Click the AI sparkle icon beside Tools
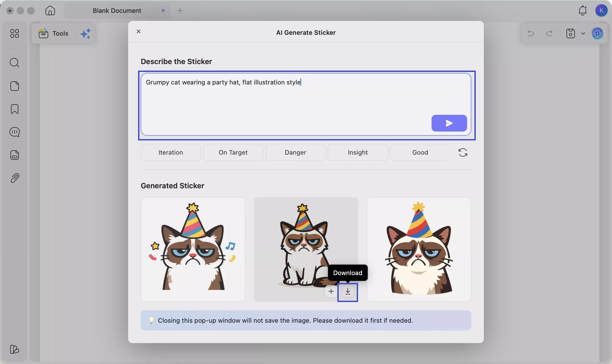 86,33
